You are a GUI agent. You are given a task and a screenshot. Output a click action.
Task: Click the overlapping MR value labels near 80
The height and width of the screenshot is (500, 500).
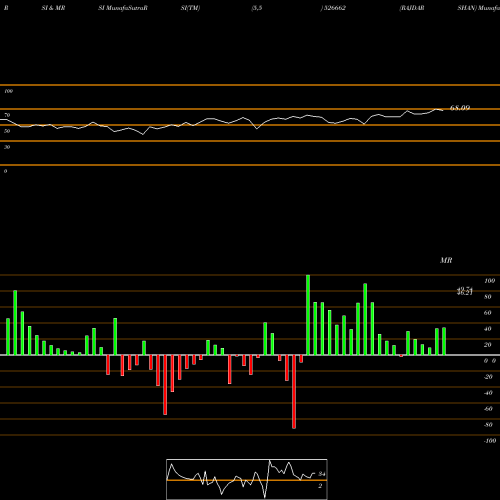tap(465, 291)
